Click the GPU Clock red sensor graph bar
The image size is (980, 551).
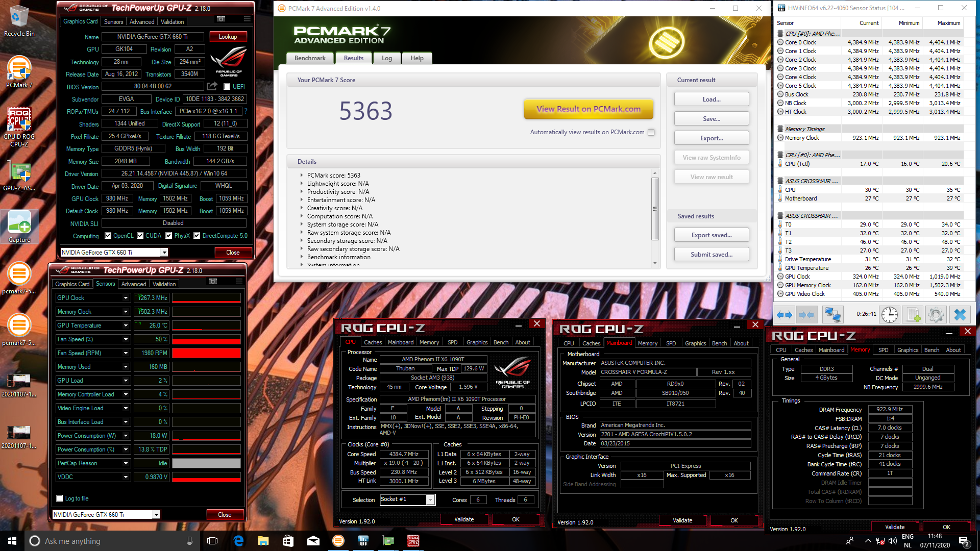(x=206, y=298)
